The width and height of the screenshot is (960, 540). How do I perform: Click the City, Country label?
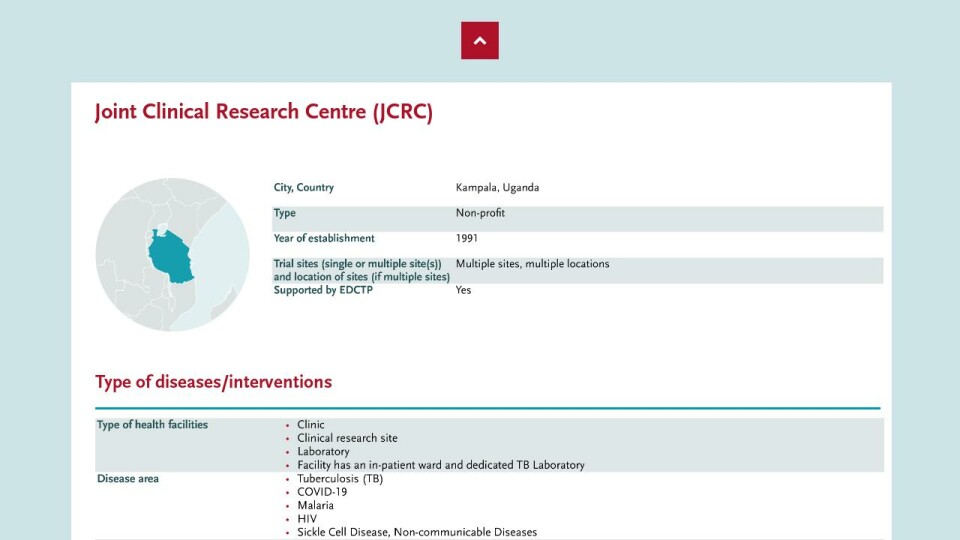pos(304,187)
